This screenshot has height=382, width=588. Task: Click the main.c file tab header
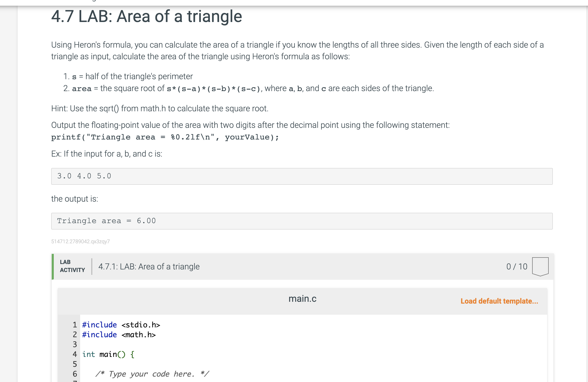click(x=302, y=299)
